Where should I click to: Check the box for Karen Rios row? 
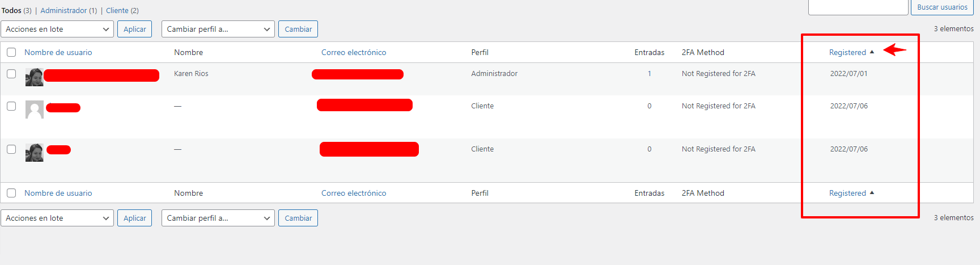(11, 74)
